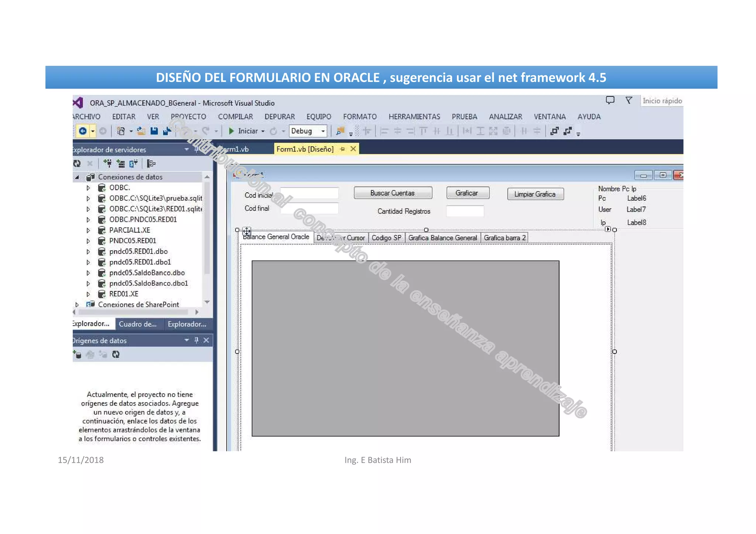Image resolution: width=756 pixels, height=534 pixels.
Task: Click the Inicio rápido search box
Action: tap(662, 101)
